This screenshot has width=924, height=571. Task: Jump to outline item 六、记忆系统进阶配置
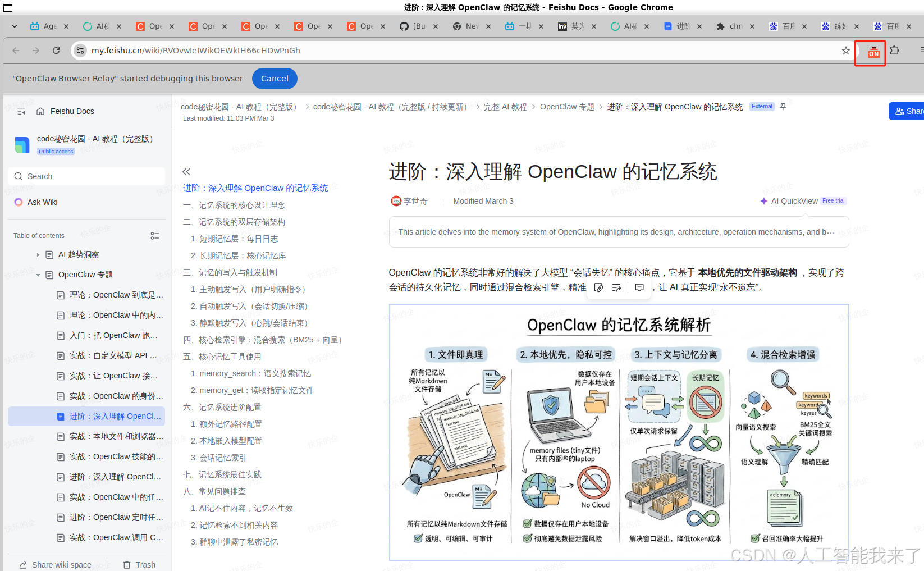click(x=222, y=408)
